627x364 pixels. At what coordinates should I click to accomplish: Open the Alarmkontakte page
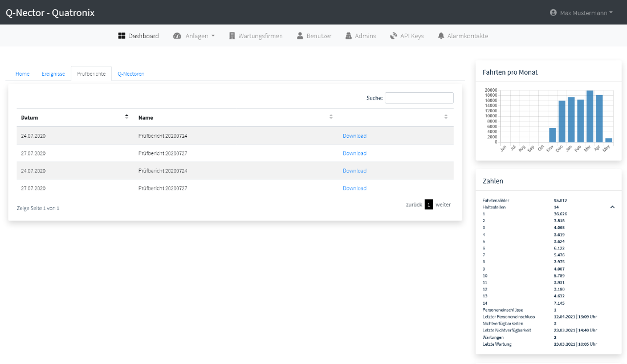463,36
